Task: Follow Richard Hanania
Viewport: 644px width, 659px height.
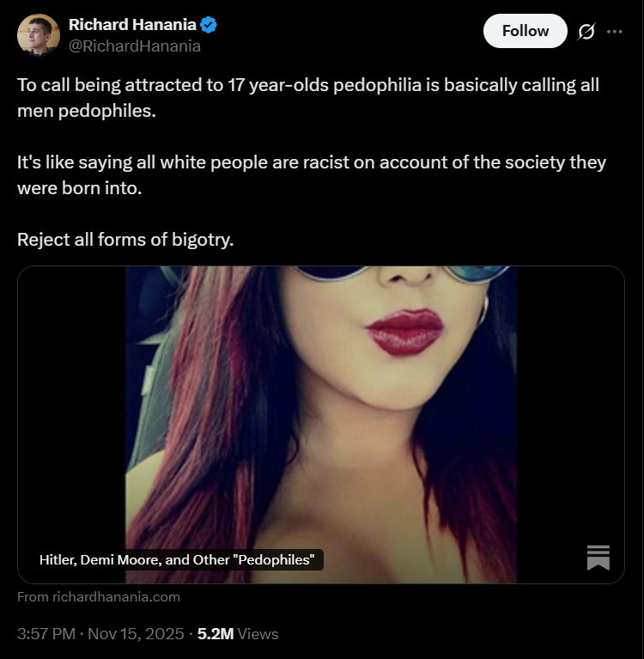Action: (x=526, y=31)
